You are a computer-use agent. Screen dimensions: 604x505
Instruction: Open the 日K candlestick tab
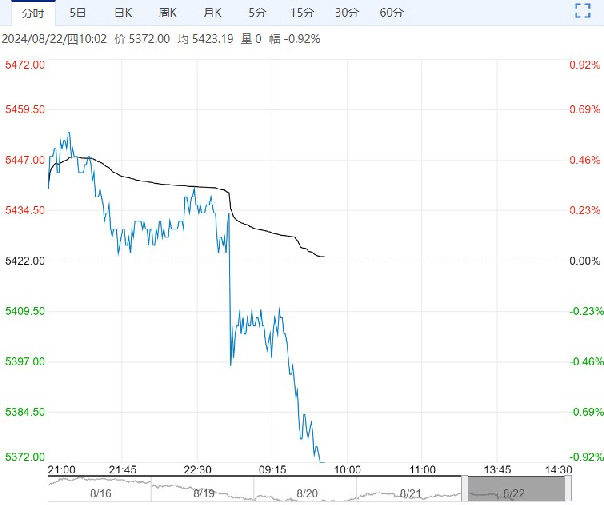tap(123, 13)
